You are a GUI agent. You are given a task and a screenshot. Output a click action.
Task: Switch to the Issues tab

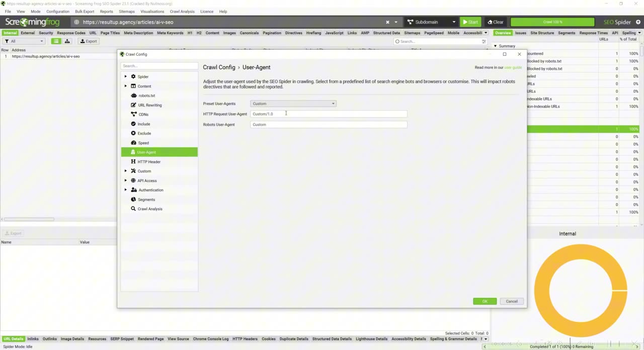tap(520, 33)
